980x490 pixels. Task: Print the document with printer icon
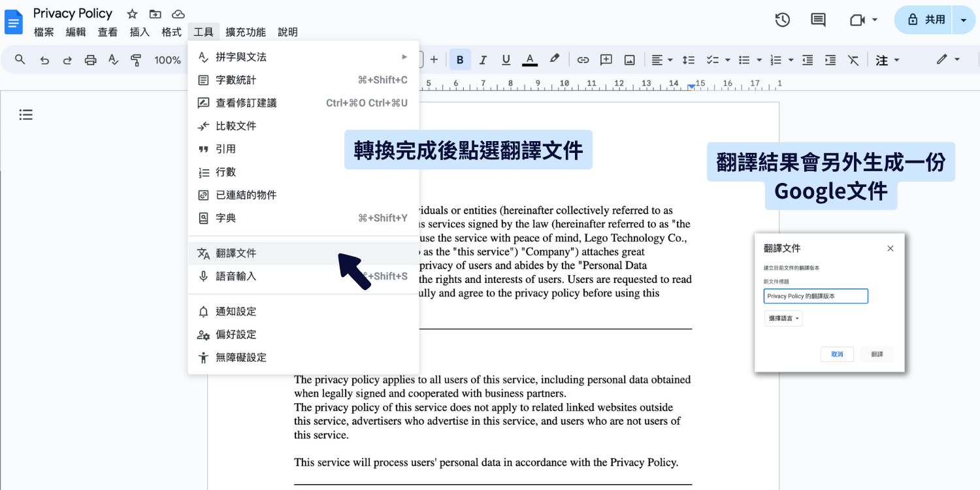90,60
